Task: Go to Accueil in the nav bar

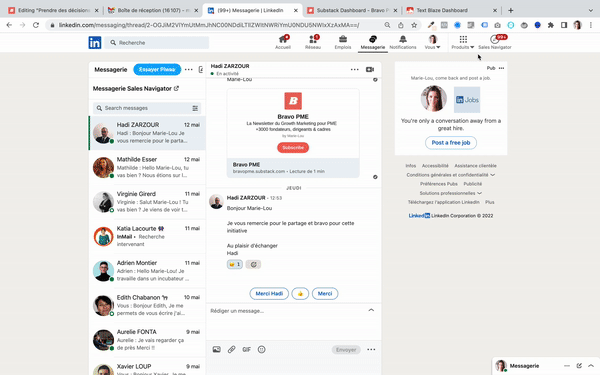Action: 283,42
